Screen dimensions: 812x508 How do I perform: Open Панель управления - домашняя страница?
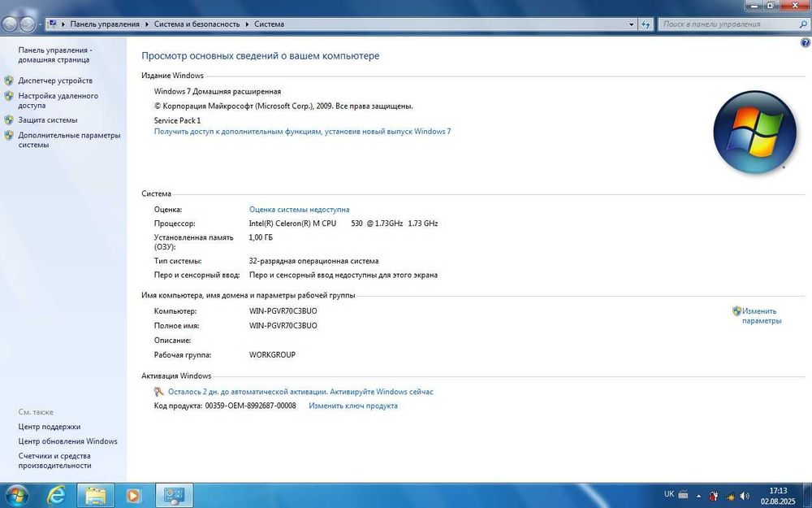coord(55,55)
